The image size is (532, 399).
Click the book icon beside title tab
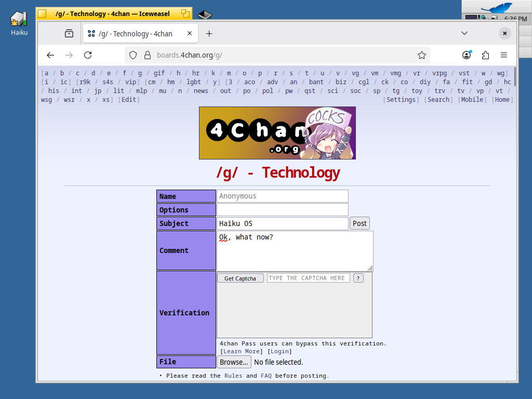click(x=205, y=15)
